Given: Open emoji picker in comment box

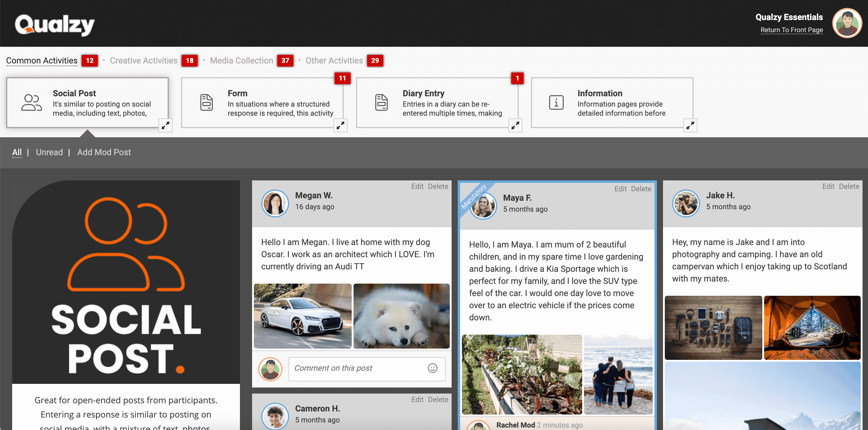Looking at the screenshot, I should pos(433,368).
